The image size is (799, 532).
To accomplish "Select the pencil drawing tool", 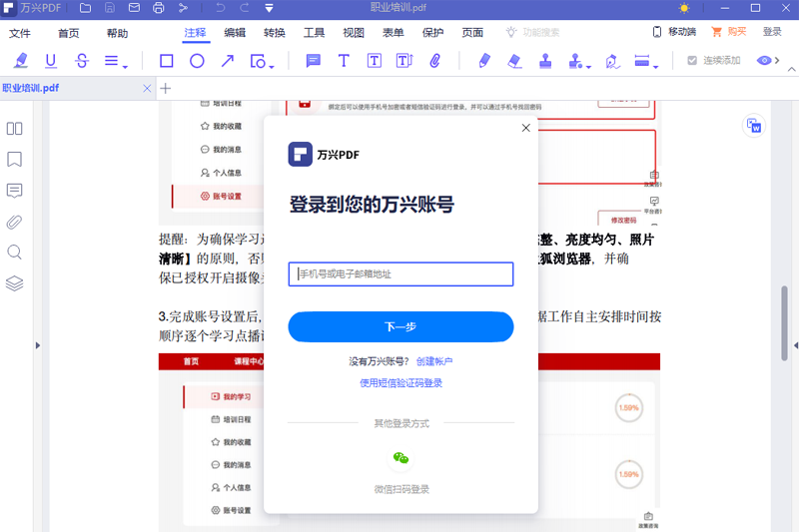I will click(x=484, y=61).
